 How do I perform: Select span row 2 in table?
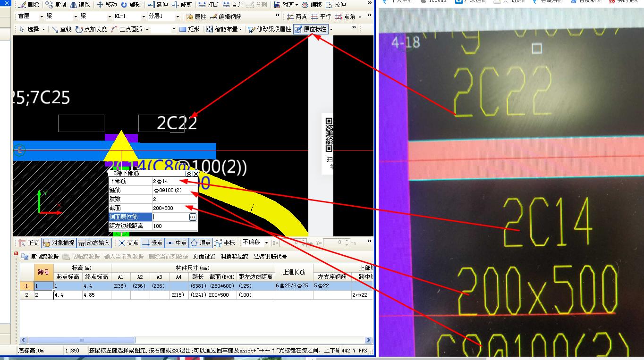[x=27, y=295]
